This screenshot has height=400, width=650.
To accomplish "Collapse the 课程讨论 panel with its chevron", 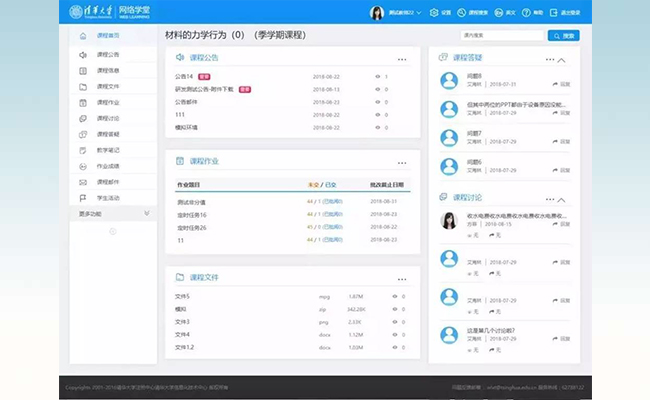I will coord(562,199).
